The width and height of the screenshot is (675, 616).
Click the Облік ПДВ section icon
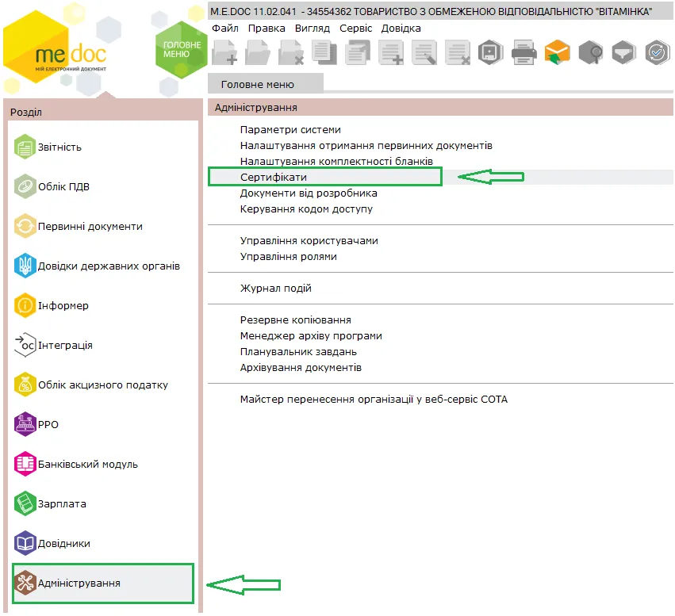coord(25,186)
